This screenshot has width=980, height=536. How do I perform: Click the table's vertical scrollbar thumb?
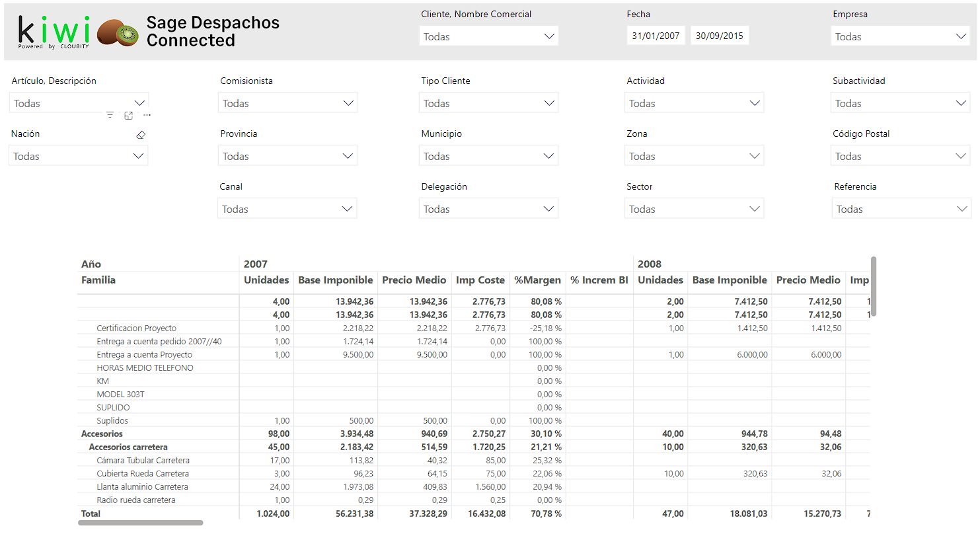point(874,287)
